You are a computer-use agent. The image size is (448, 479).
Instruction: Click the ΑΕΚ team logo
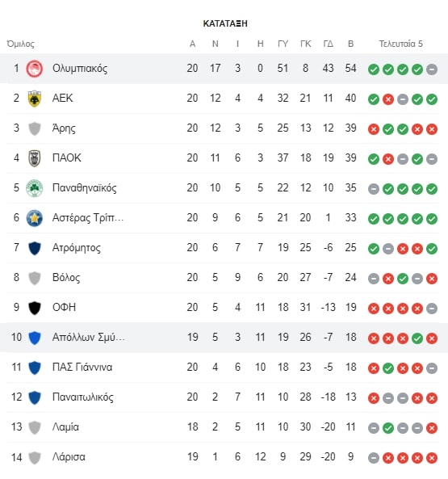pyautogui.click(x=35, y=99)
